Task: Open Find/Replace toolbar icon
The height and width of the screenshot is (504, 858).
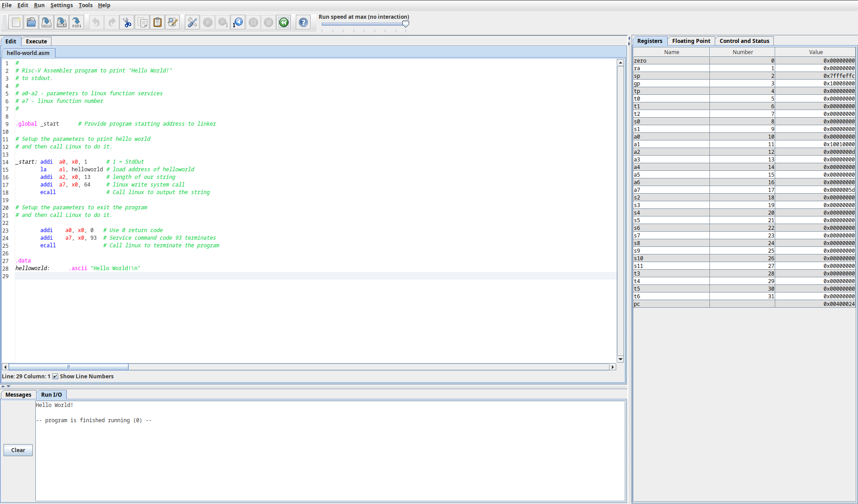Action: coord(173,22)
